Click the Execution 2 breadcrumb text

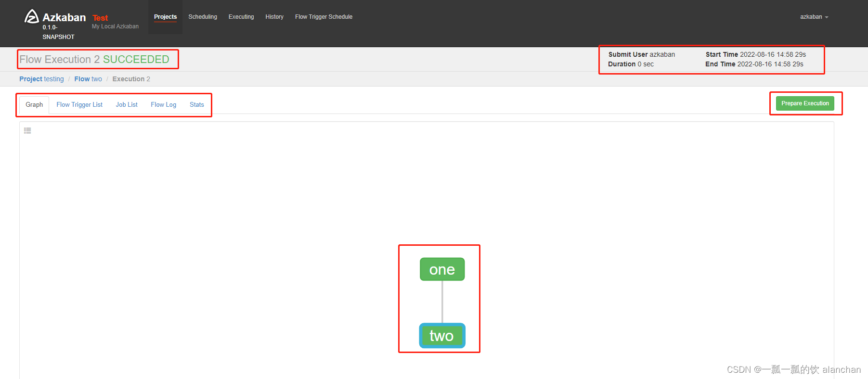pyautogui.click(x=131, y=79)
